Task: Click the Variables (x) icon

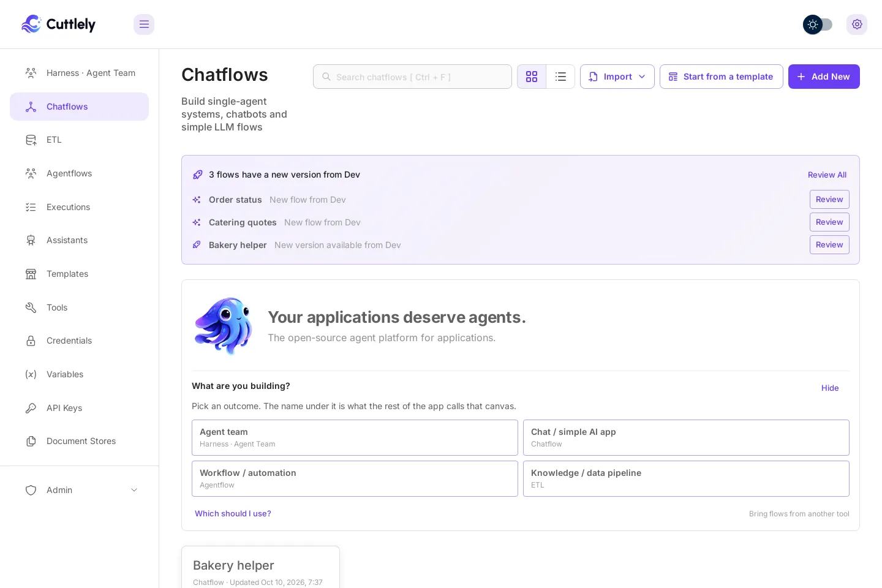Action: click(31, 374)
